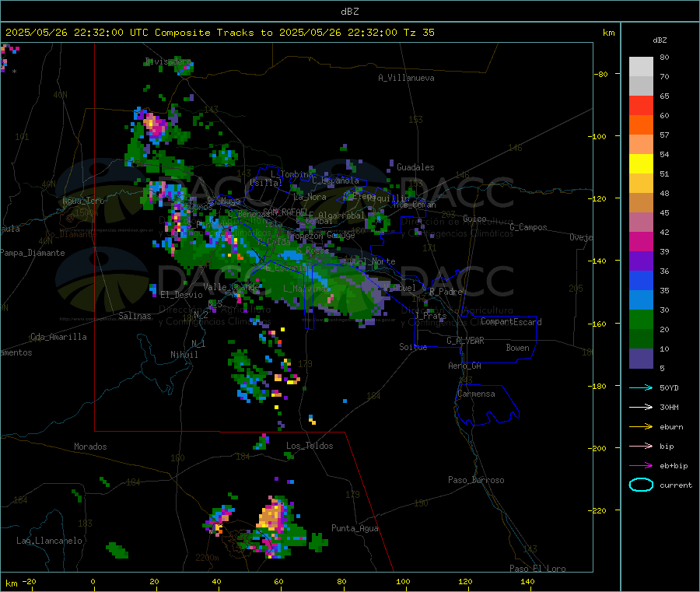Click the A_Villanueva place label

point(406,78)
